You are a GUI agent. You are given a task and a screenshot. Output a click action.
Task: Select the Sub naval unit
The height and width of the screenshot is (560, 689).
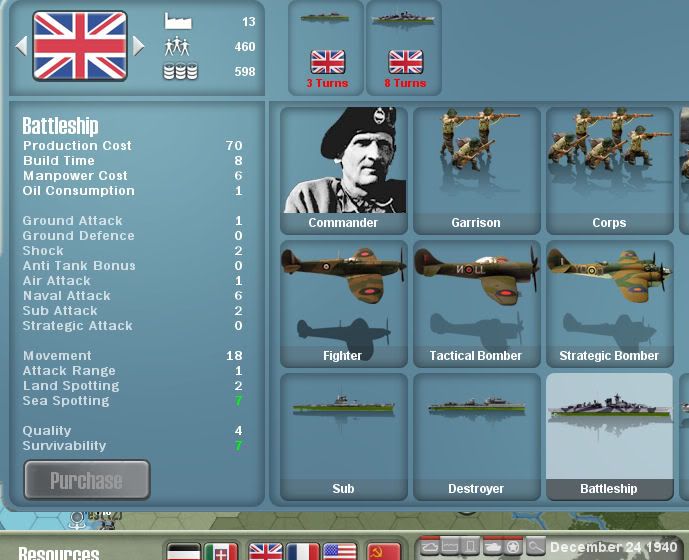tap(343, 436)
